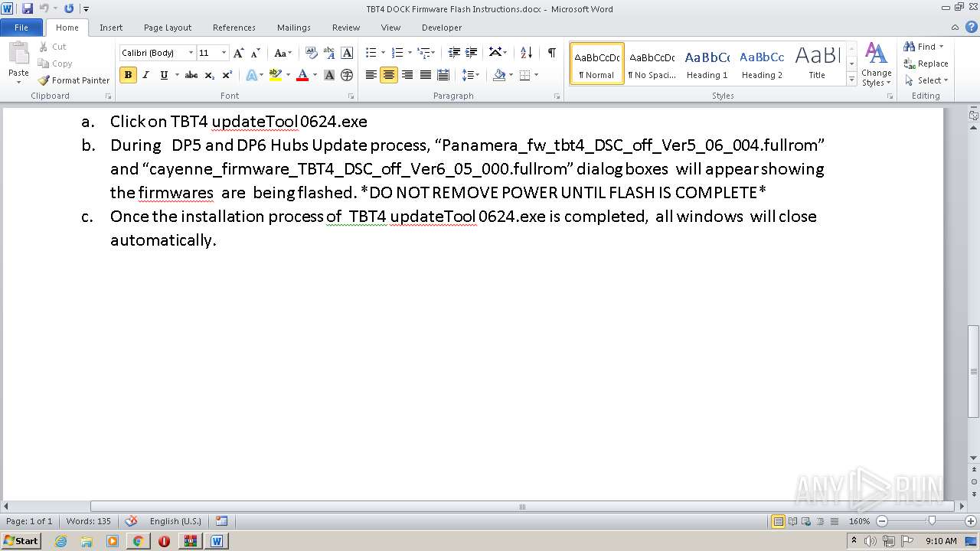Toggle Show/Hide paragraph marks
The image size is (980, 551).
click(551, 53)
